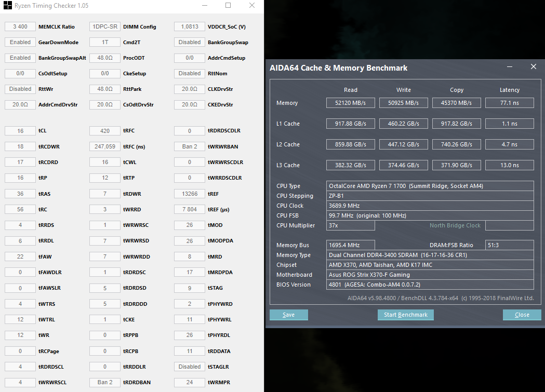The height and width of the screenshot is (392, 545).
Task: Select the BIOS Version 4801 field
Action: click(430, 285)
